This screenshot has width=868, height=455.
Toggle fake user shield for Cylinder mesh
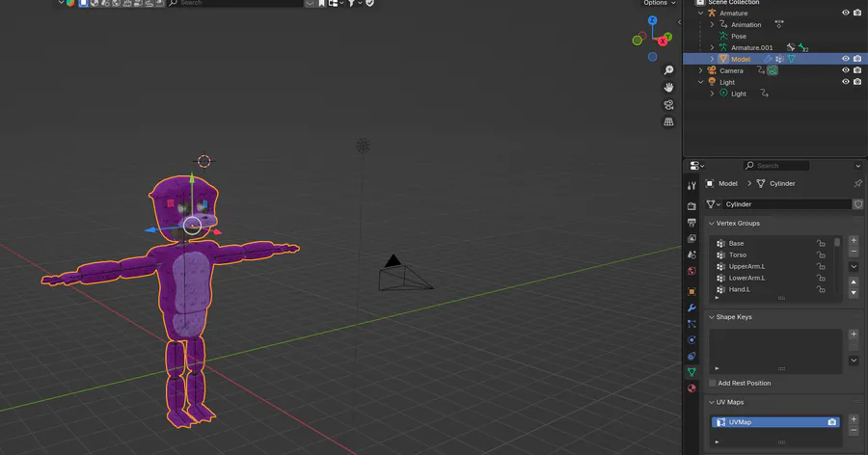pos(858,204)
